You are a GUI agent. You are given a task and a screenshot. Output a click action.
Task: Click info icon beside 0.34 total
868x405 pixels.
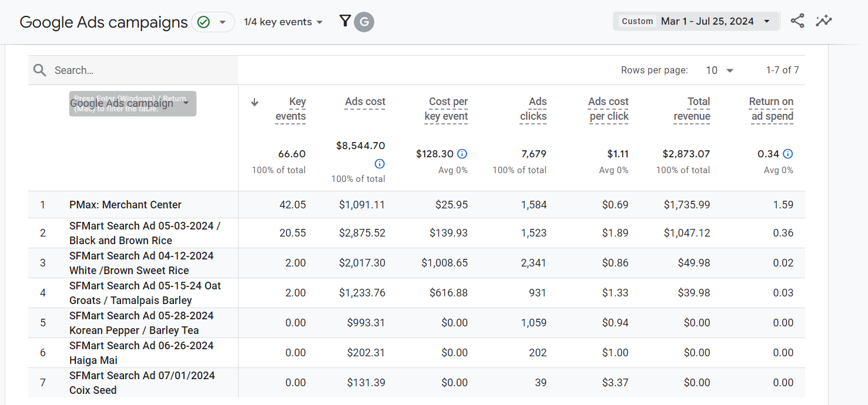point(788,154)
